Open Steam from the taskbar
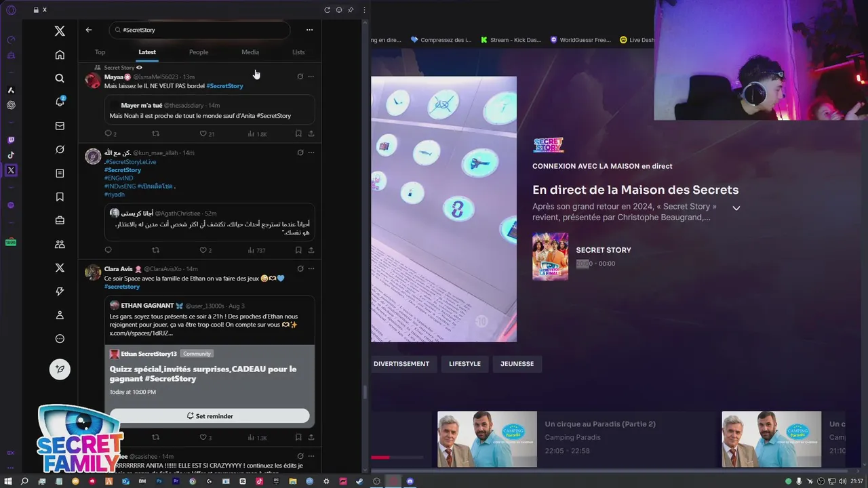Viewport: 868px width, 488px height. (x=359, y=481)
